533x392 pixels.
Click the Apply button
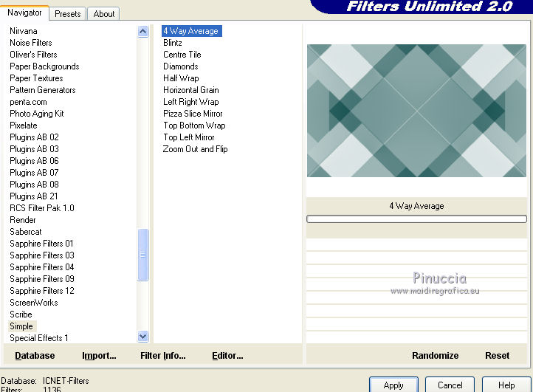(393, 385)
